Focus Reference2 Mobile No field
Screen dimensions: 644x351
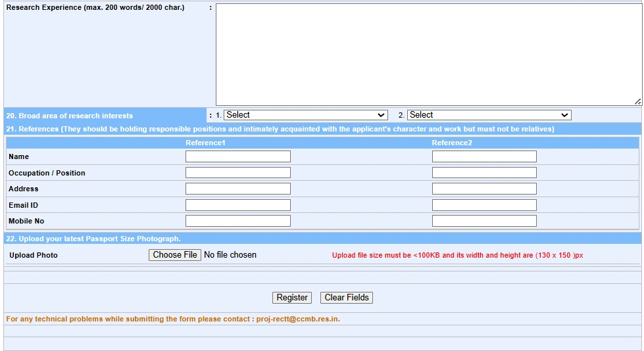pyautogui.click(x=484, y=221)
